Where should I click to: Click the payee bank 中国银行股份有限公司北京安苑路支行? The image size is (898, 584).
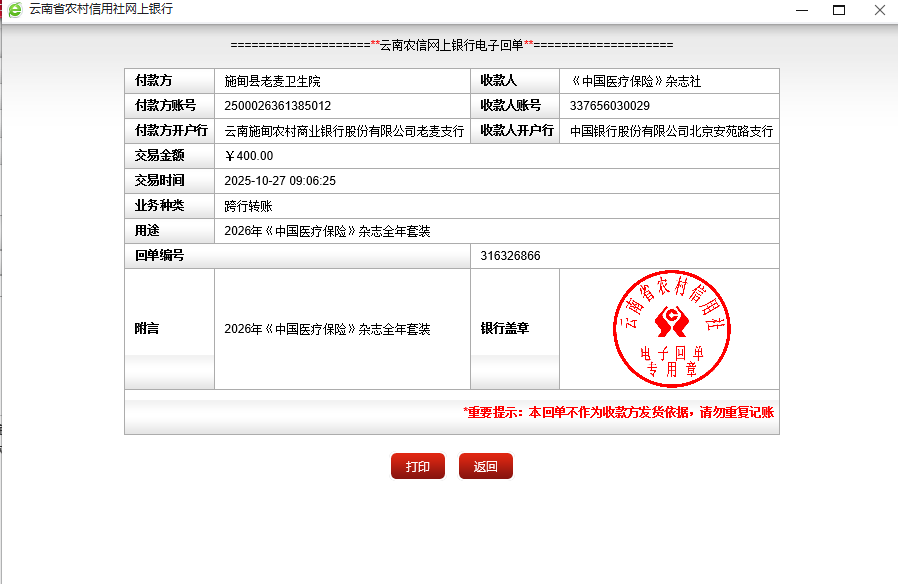671,131
